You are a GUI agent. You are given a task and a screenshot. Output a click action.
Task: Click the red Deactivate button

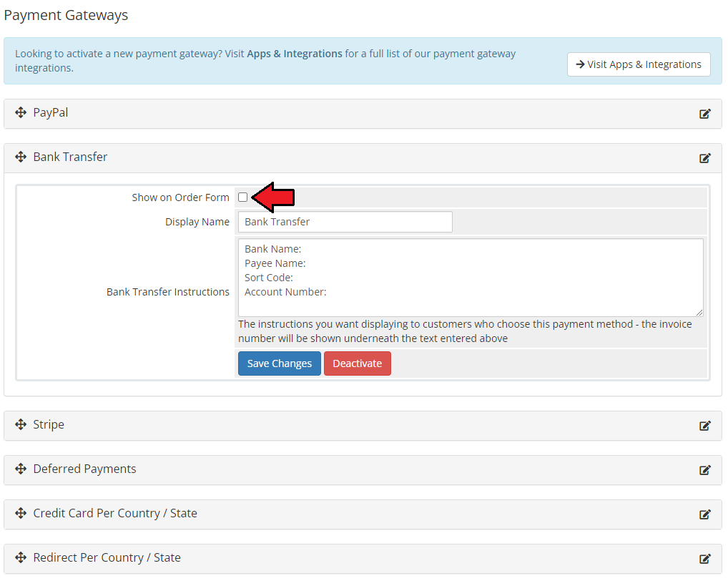pyautogui.click(x=358, y=363)
